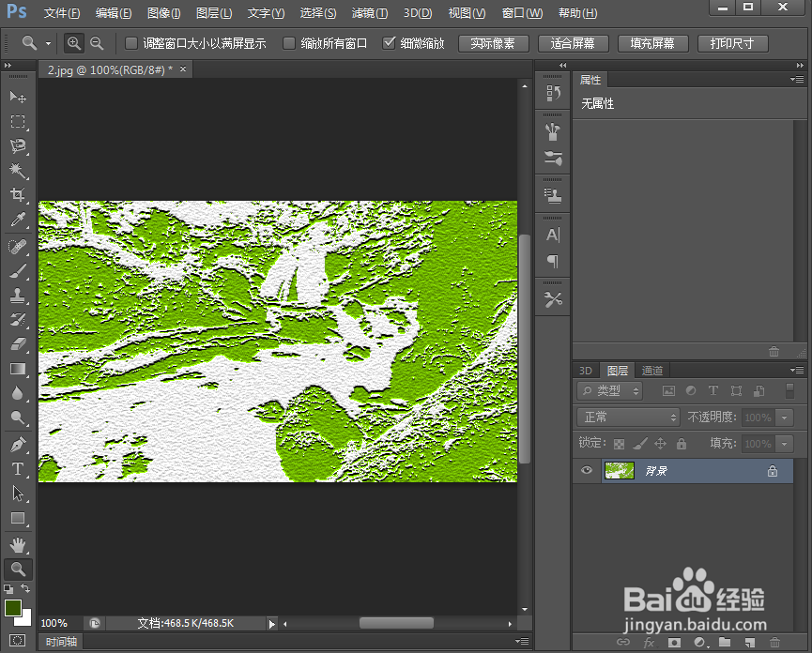Toggle lock transparent pixels
The image size is (812, 653).
point(619,444)
